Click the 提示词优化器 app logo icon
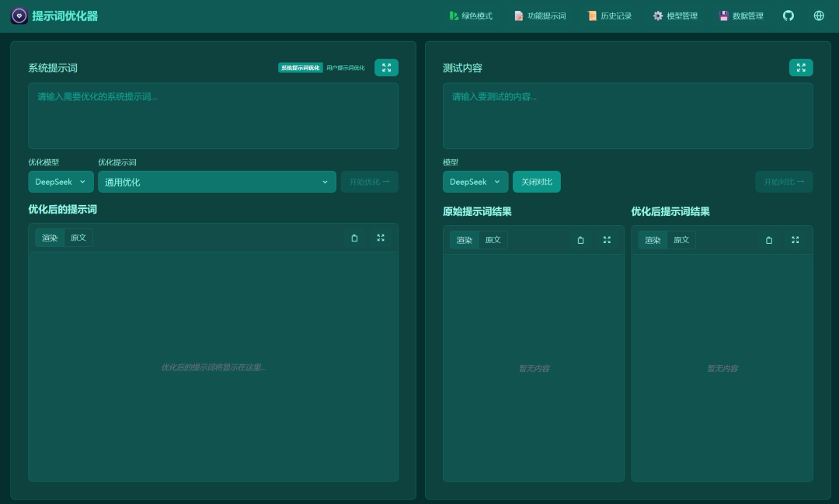Image resolution: width=839 pixels, height=504 pixels. click(x=19, y=16)
